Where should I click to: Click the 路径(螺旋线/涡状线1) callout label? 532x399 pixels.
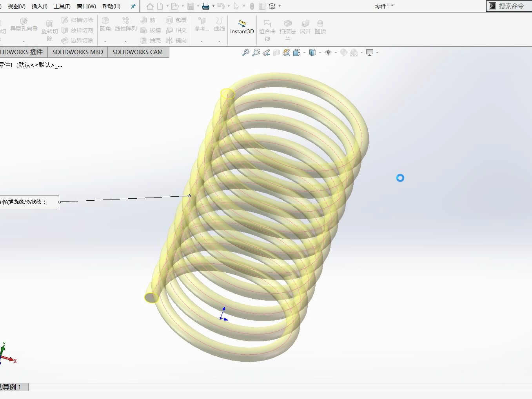click(29, 202)
